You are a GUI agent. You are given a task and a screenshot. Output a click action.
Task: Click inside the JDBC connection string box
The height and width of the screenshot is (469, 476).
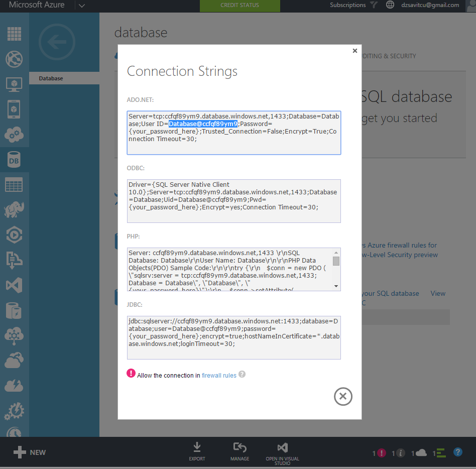click(234, 337)
